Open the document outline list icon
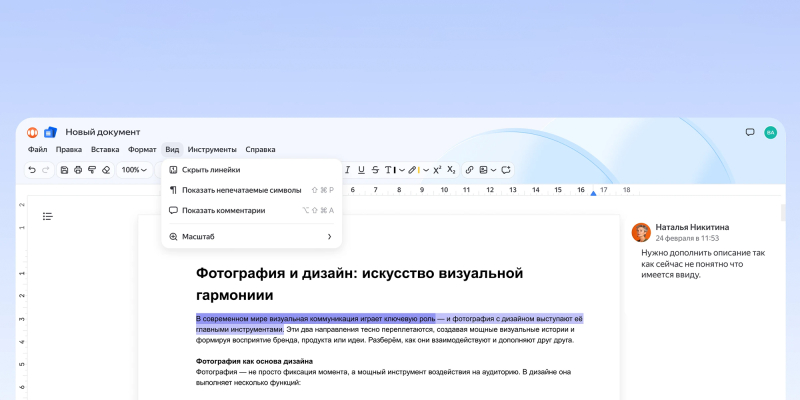Screen dimensions: 800x400 click(47, 216)
